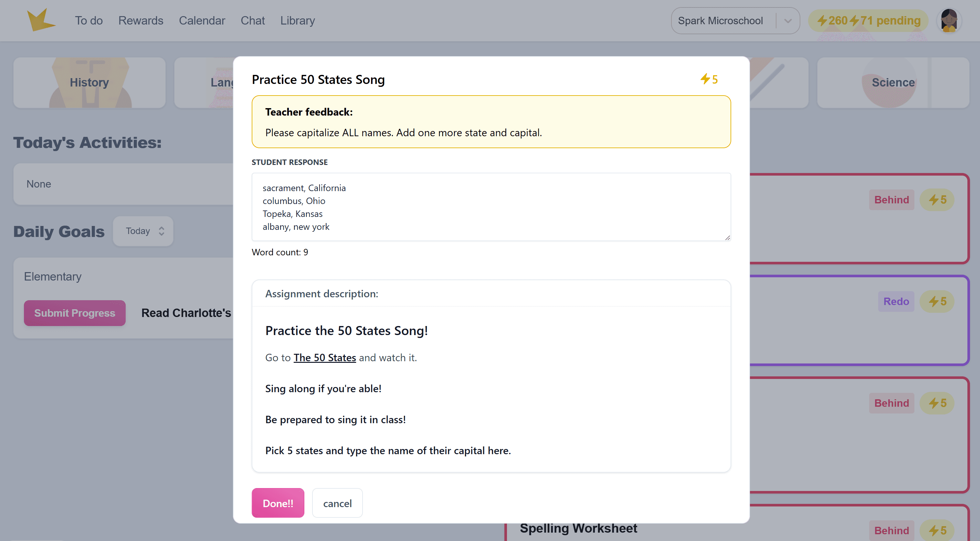The image size is (980, 541).
Task: Open the Rewards tab
Action: point(141,21)
